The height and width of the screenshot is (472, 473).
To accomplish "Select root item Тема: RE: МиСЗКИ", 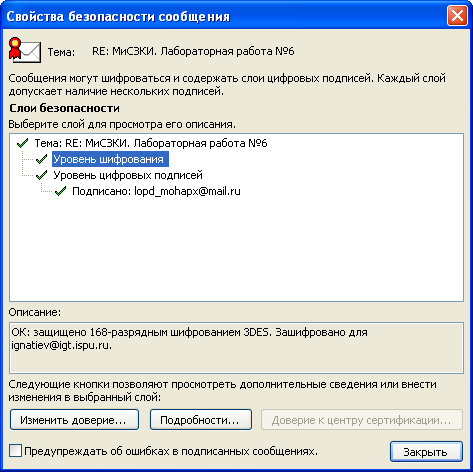I will 151,143.
